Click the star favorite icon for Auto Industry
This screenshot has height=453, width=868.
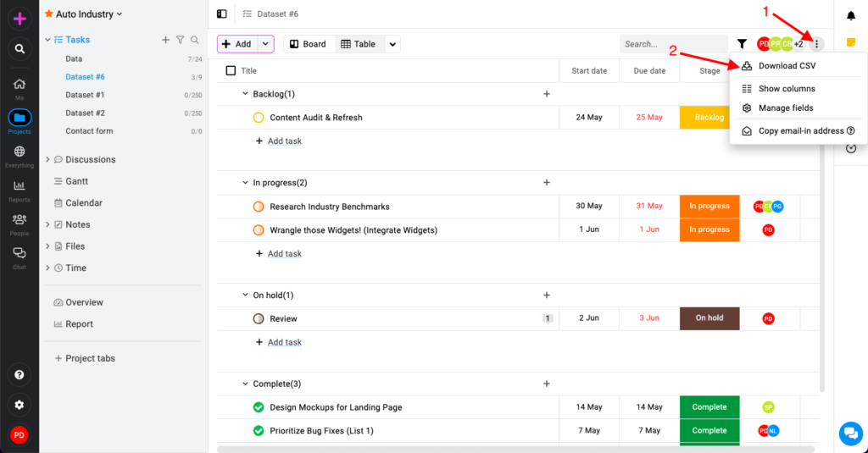coord(48,14)
